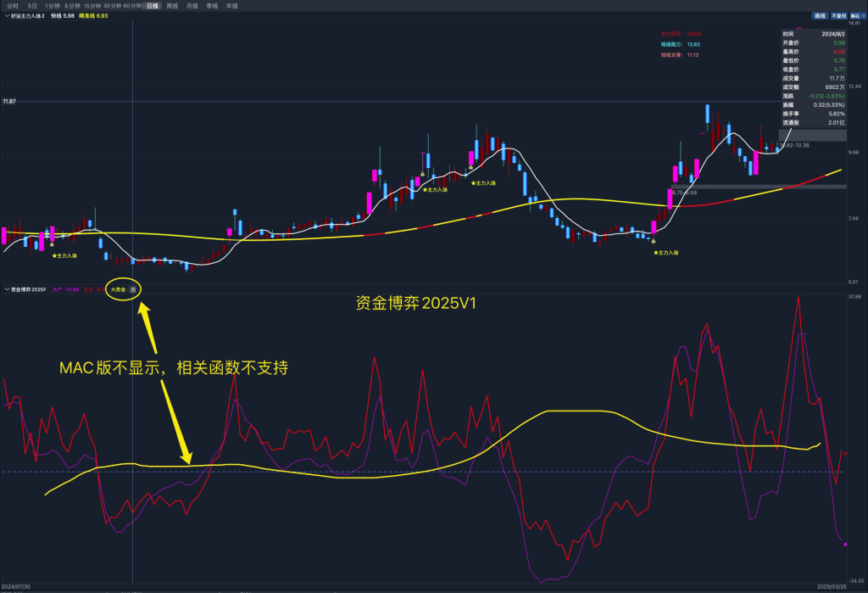Click the 开盘价 5.99 row
This screenshot has width=868, height=593.
814,42
